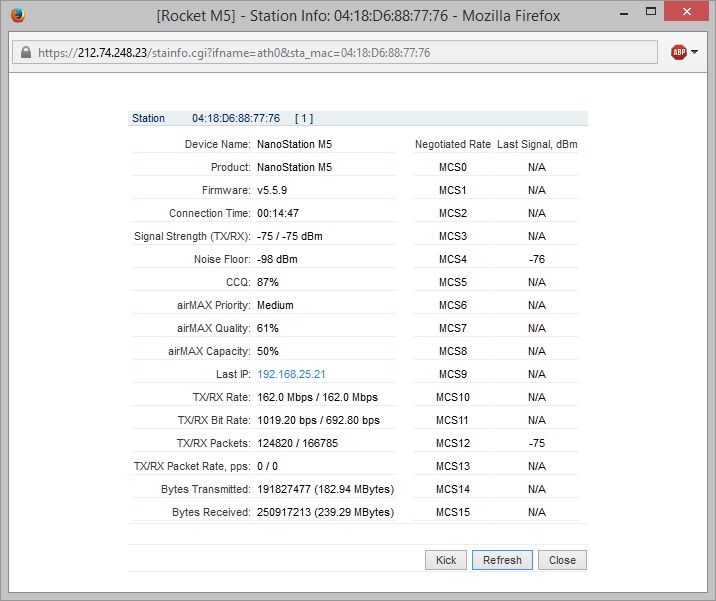The width and height of the screenshot is (716, 601).
Task: Maximize the Firefox window
Action: coord(651,12)
